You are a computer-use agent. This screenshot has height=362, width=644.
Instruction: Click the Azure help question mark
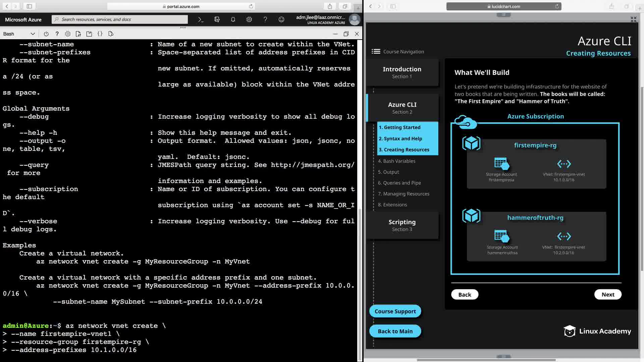pyautogui.click(x=265, y=19)
